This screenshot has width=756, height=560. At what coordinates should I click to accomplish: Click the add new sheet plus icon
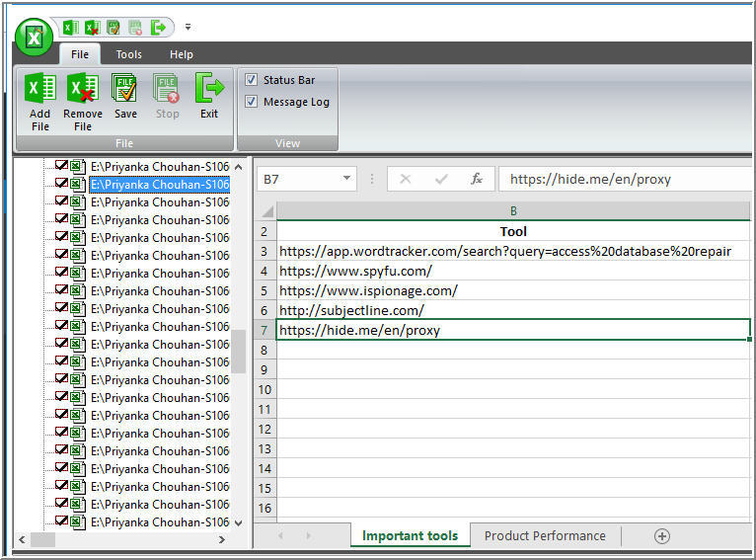[x=662, y=536]
